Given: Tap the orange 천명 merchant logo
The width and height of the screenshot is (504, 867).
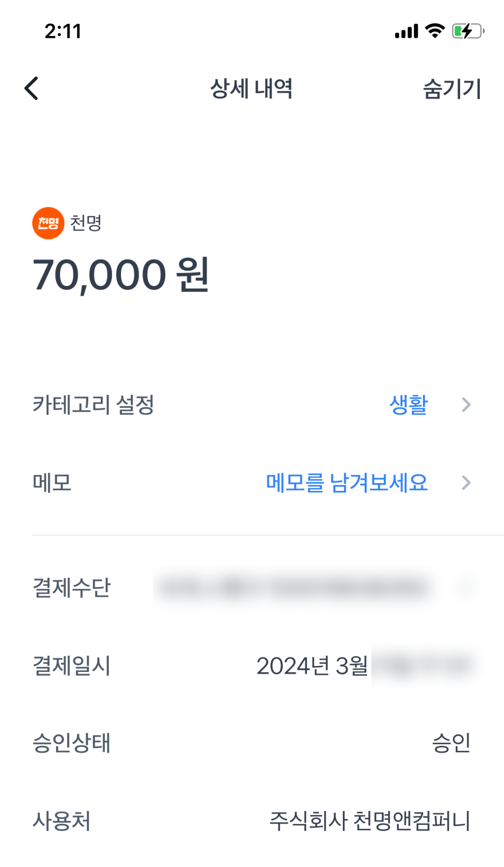Looking at the screenshot, I should point(48,223).
